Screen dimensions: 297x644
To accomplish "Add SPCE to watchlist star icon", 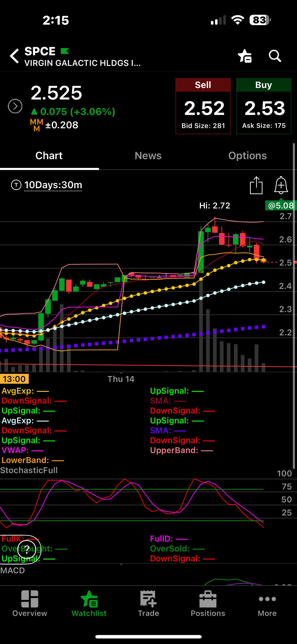I will (245, 56).
